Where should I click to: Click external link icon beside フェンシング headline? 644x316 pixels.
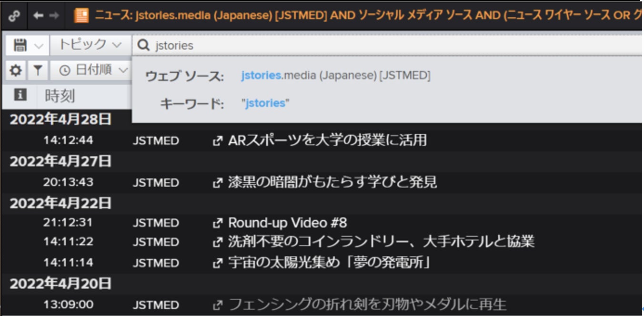218,305
